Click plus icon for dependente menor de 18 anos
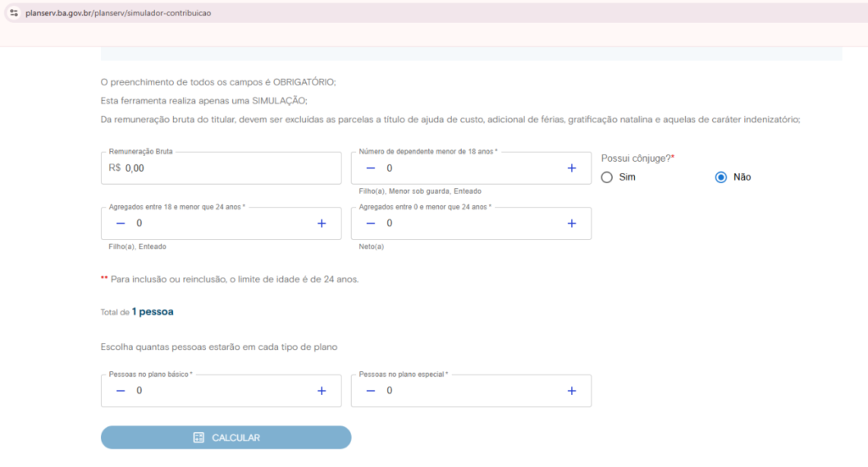Screen dimensions: 868x467 (x=571, y=168)
